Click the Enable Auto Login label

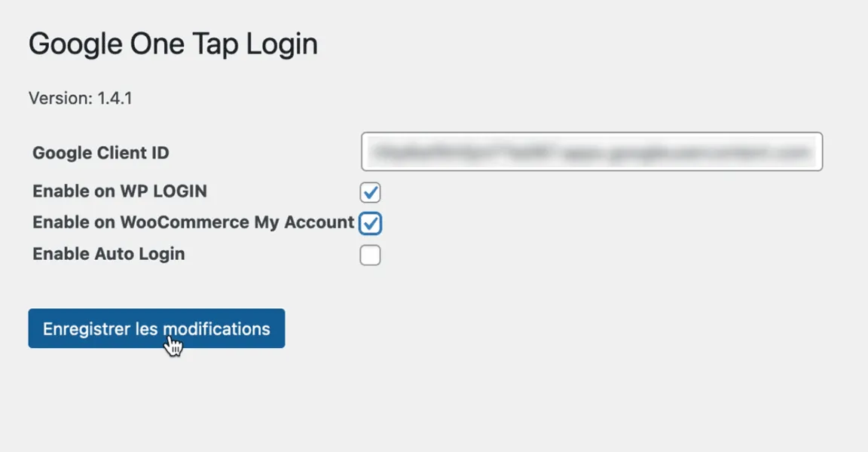coord(108,254)
